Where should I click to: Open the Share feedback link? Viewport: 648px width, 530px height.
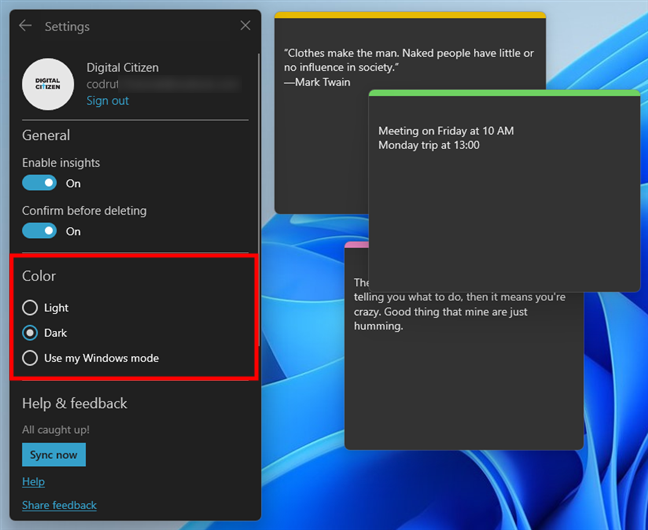pos(59,506)
